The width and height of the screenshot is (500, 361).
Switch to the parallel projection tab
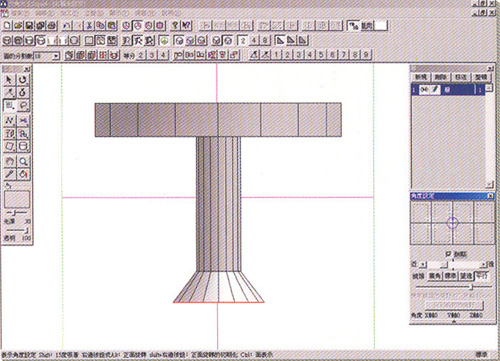[x=482, y=276]
